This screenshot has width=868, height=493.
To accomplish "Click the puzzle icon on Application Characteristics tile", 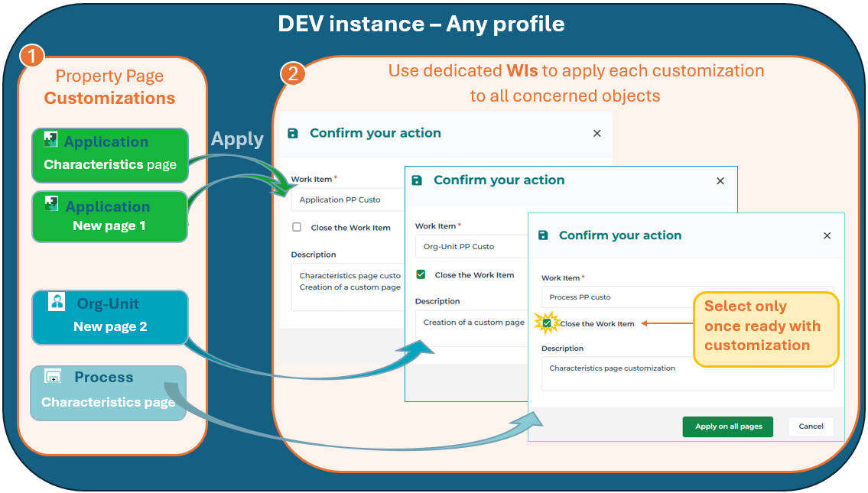I will tap(50, 139).
